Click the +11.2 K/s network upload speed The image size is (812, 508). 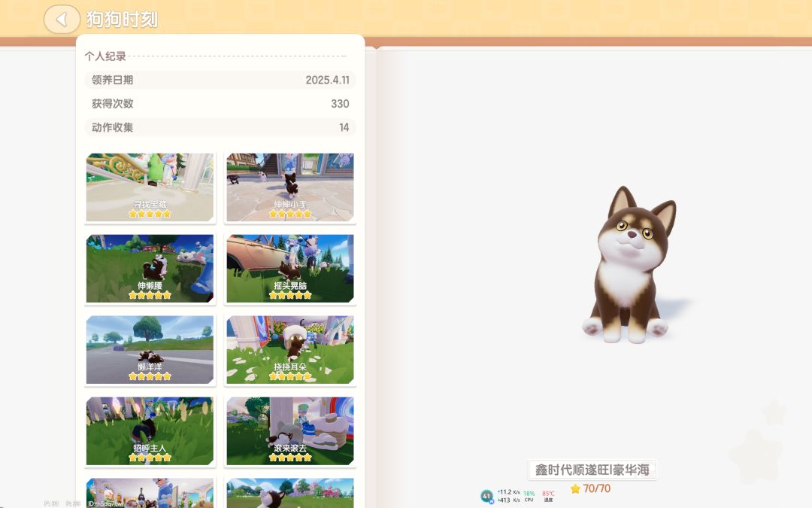click(508, 492)
